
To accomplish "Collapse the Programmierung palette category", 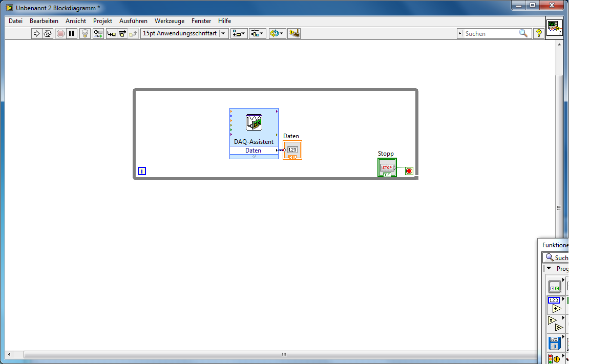I will (x=549, y=268).
